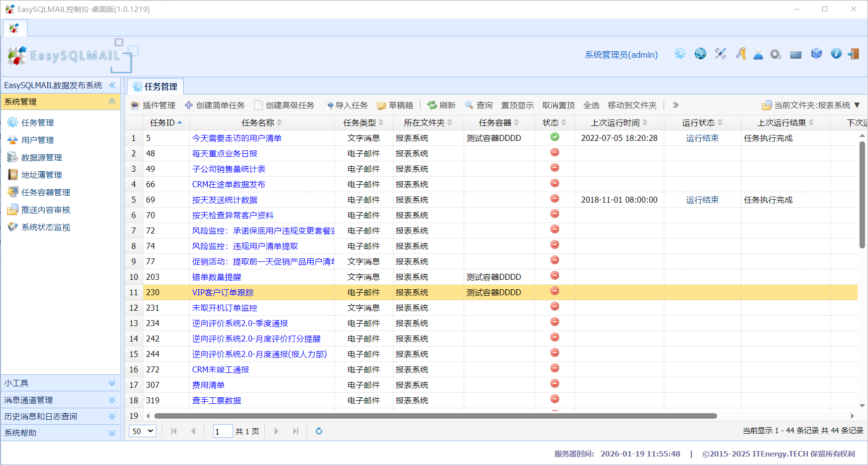Open the 草稿箱 drafts folder
The height and width of the screenshot is (465, 868).
(x=395, y=105)
